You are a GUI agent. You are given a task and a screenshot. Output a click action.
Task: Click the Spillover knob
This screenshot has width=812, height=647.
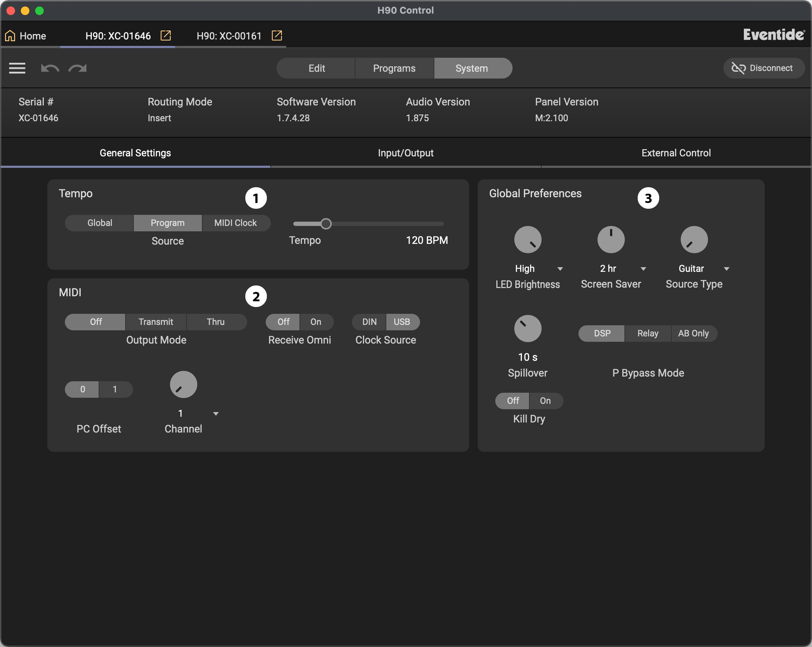(x=528, y=329)
